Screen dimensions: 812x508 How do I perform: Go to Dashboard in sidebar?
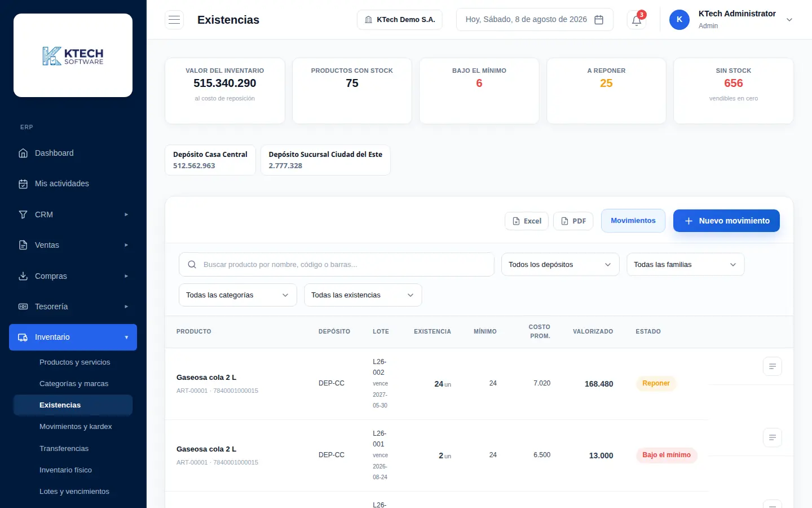[x=73, y=153]
